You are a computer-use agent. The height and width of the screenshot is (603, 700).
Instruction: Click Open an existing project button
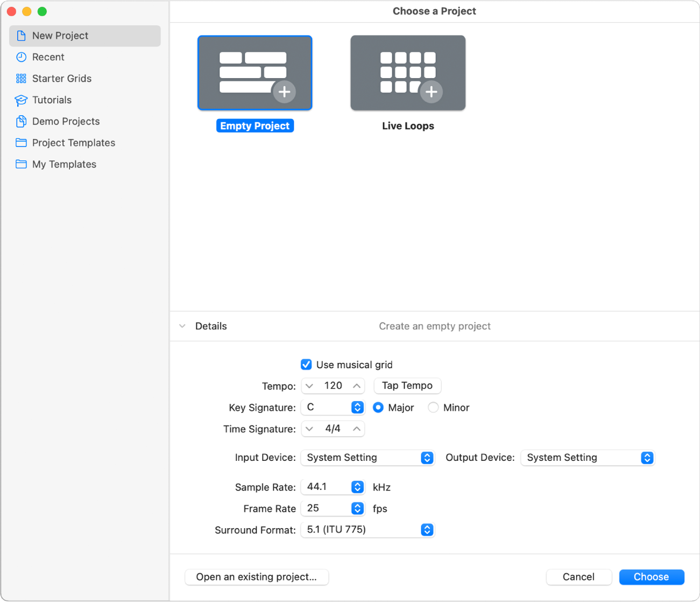(256, 577)
